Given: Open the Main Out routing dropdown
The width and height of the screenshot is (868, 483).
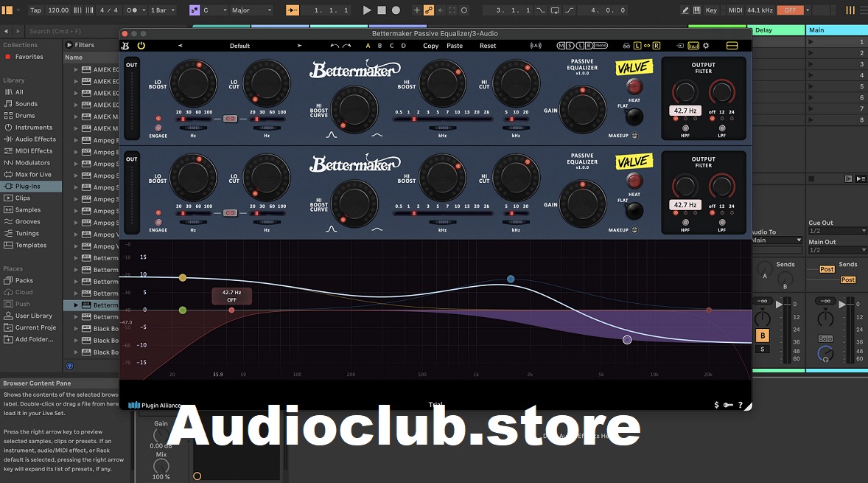Looking at the screenshot, I should 837,251.
